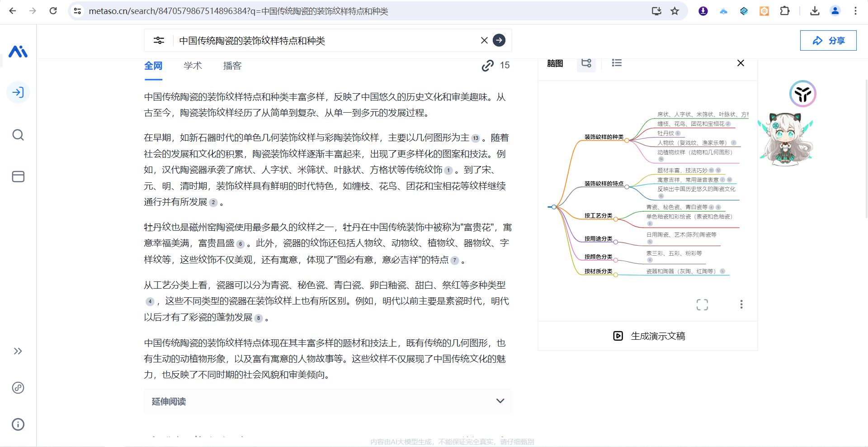Click the search settings sliders icon
This screenshot has height=447, width=868.
point(159,40)
